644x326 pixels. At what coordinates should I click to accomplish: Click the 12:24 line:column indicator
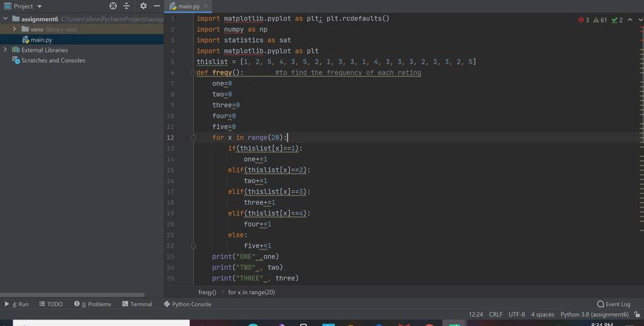(475, 315)
